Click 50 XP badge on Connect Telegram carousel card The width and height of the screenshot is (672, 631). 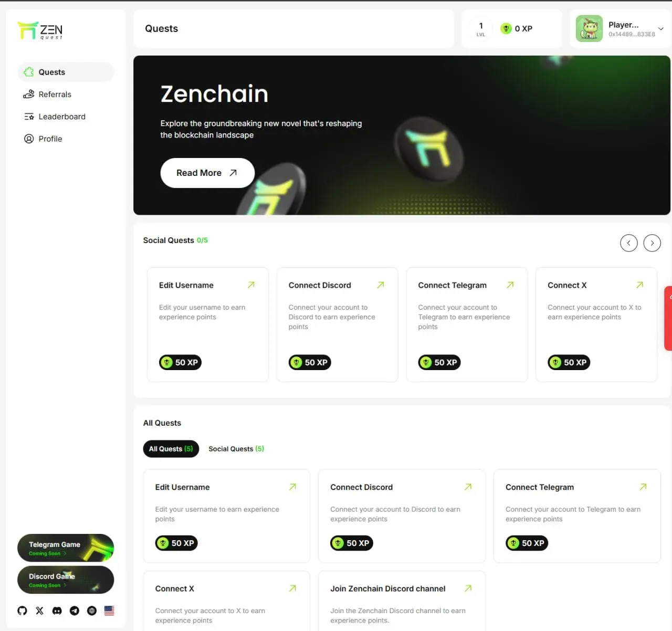[439, 362]
